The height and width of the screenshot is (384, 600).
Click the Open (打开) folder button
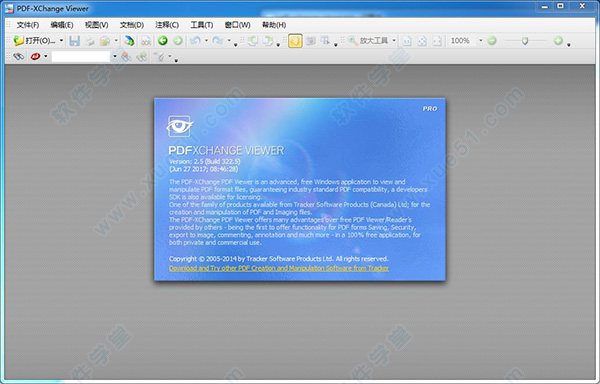click(34, 41)
